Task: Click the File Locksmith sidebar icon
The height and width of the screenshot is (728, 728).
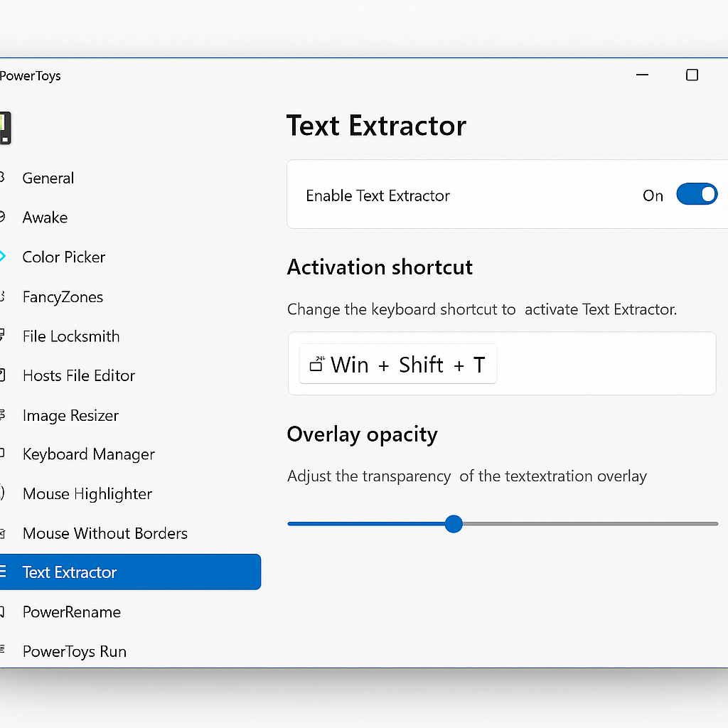Action: point(3,336)
